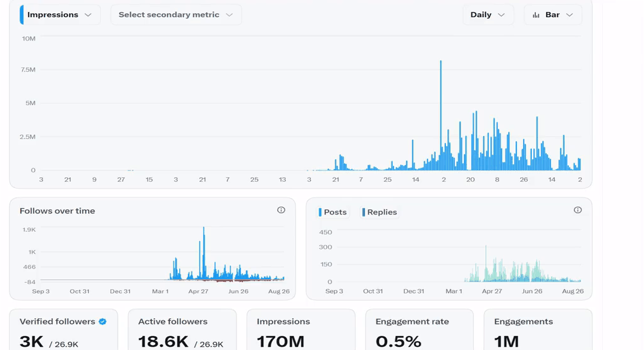Image resolution: width=644 pixels, height=350 pixels.
Task: Click the bar chart icon beside Bar
Action: pos(536,15)
